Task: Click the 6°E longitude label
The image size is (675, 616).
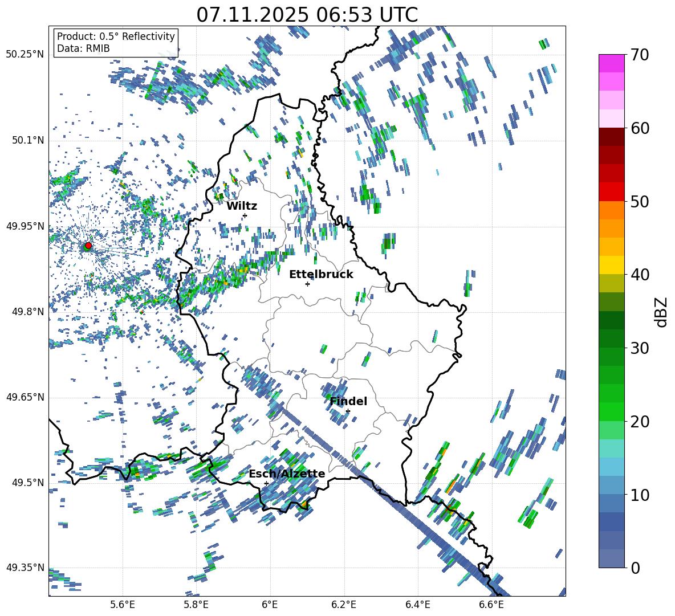Action: point(270,605)
